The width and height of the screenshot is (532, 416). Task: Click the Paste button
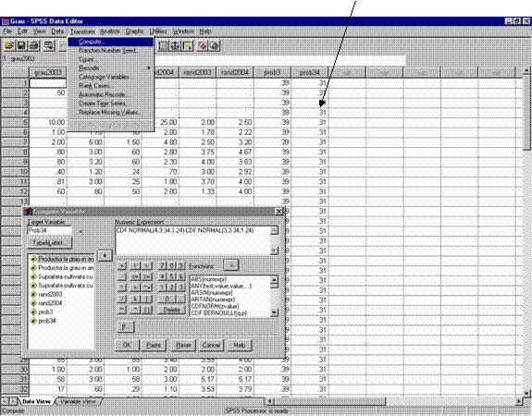[154, 345]
